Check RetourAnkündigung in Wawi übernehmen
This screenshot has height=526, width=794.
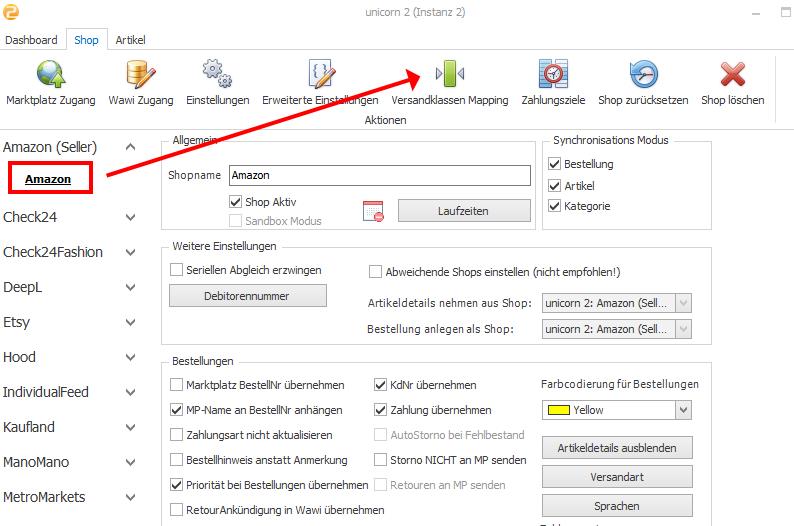coord(176,509)
